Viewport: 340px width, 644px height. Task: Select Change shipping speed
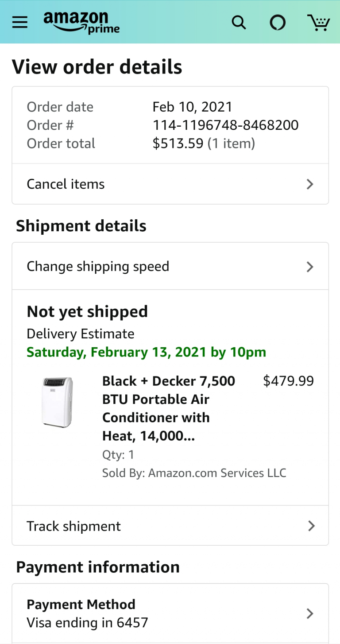click(98, 267)
